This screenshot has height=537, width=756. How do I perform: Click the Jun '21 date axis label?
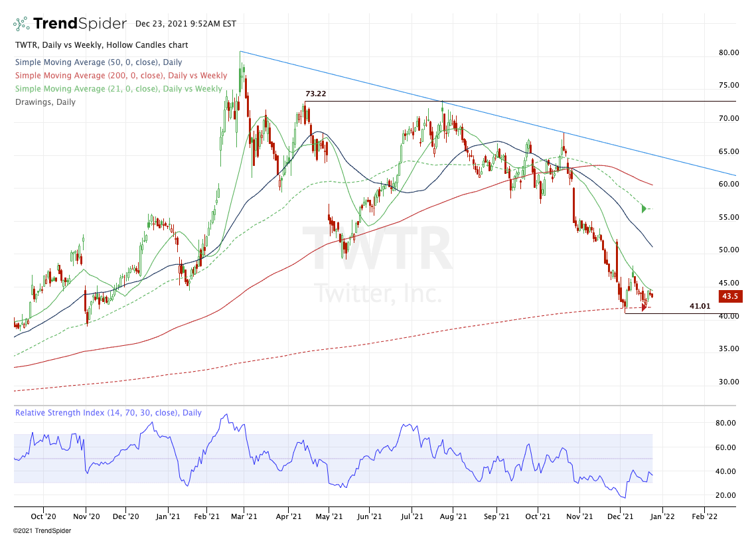(x=369, y=516)
